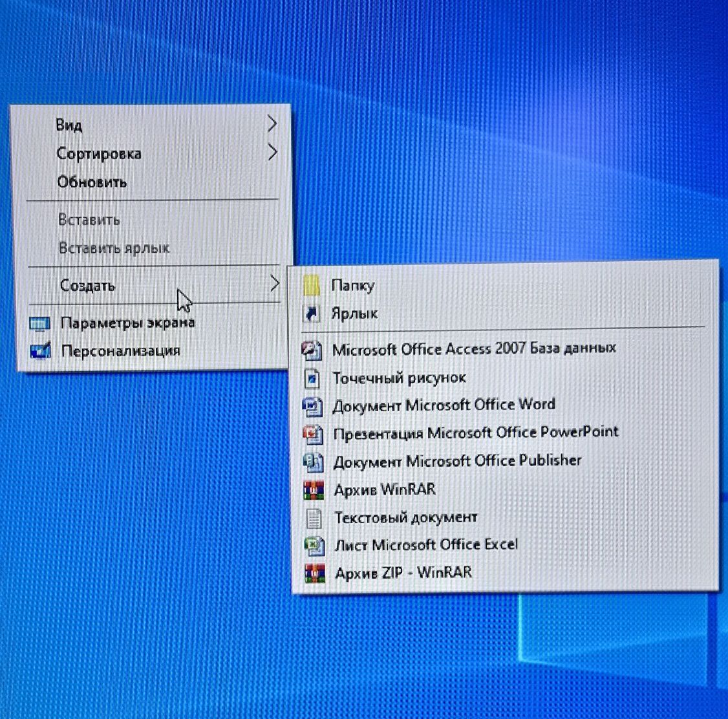Click the text document icon
728x719 pixels.
pyautogui.click(x=314, y=518)
